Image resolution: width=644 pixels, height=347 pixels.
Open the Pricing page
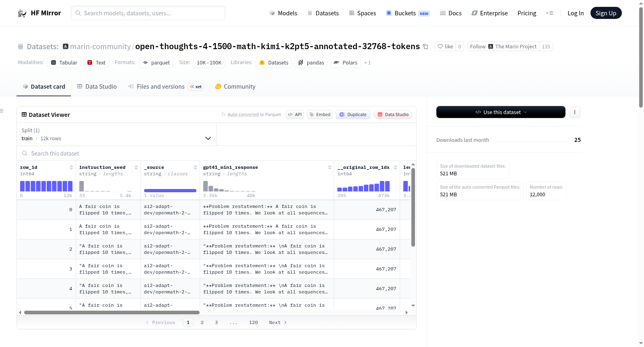[527, 13]
